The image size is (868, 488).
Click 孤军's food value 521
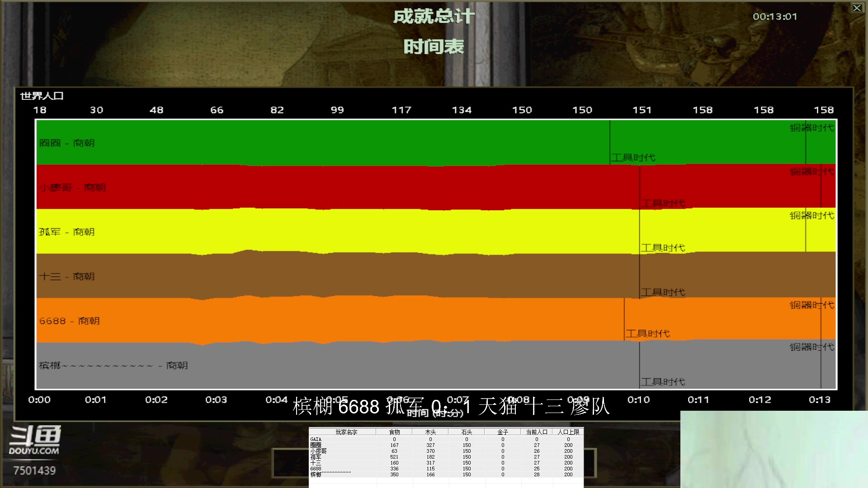394,457
